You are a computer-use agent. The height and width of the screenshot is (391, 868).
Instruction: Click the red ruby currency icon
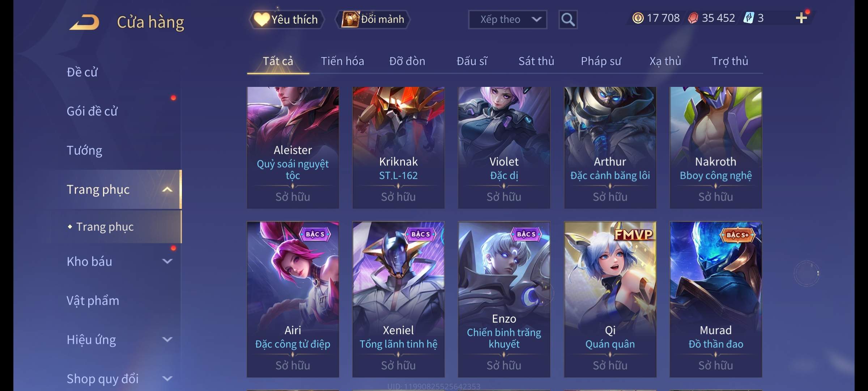[x=693, y=18]
